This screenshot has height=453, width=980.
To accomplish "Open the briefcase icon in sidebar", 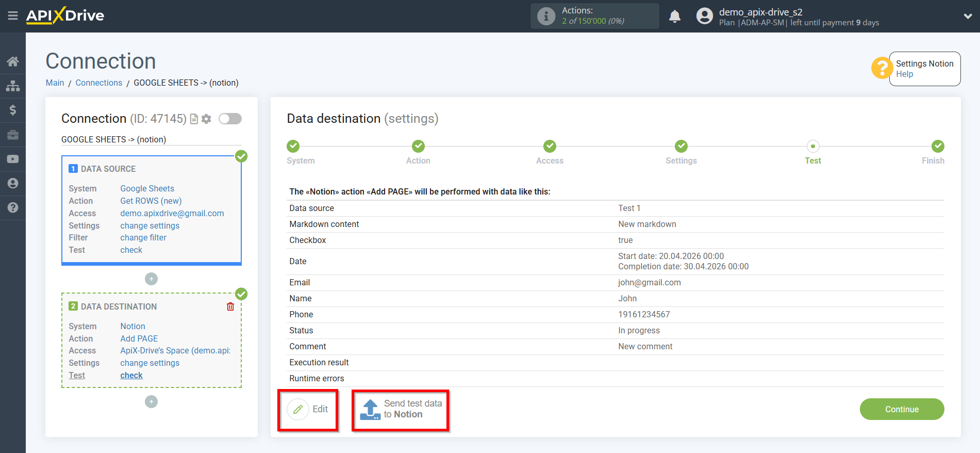I will point(13,135).
